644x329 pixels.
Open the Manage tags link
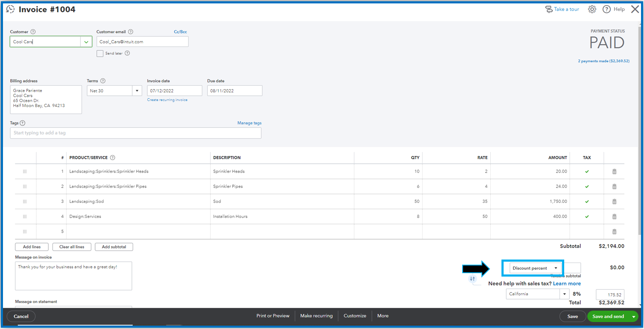click(x=249, y=123)
